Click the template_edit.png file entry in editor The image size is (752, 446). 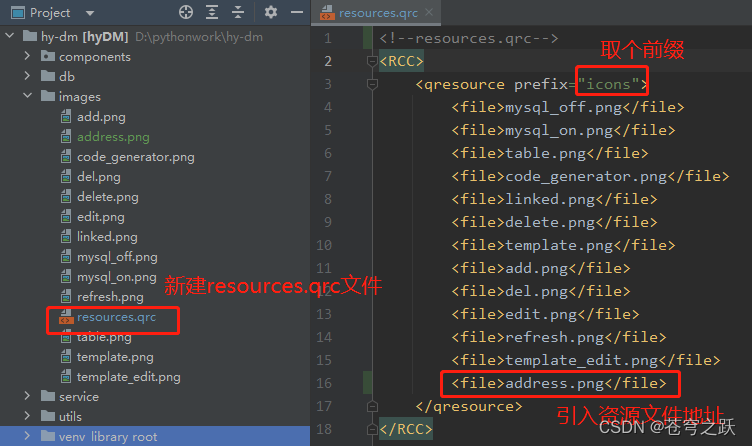tap(586, 360)
